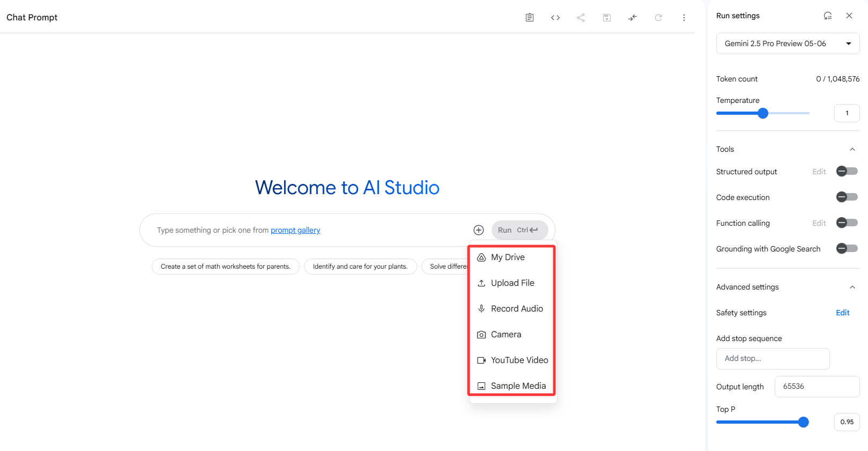Open the prompt gallery link

295,230
